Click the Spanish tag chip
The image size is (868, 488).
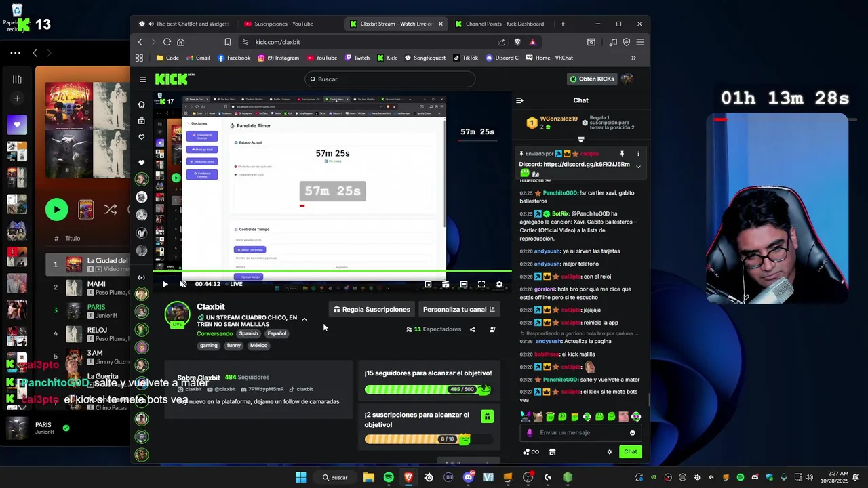pos(248,334)
